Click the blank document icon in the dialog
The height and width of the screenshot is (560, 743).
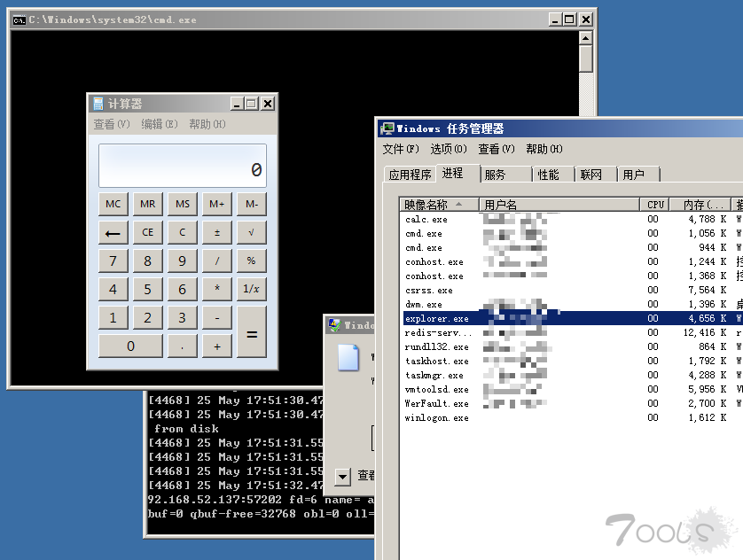pos(348,357)
